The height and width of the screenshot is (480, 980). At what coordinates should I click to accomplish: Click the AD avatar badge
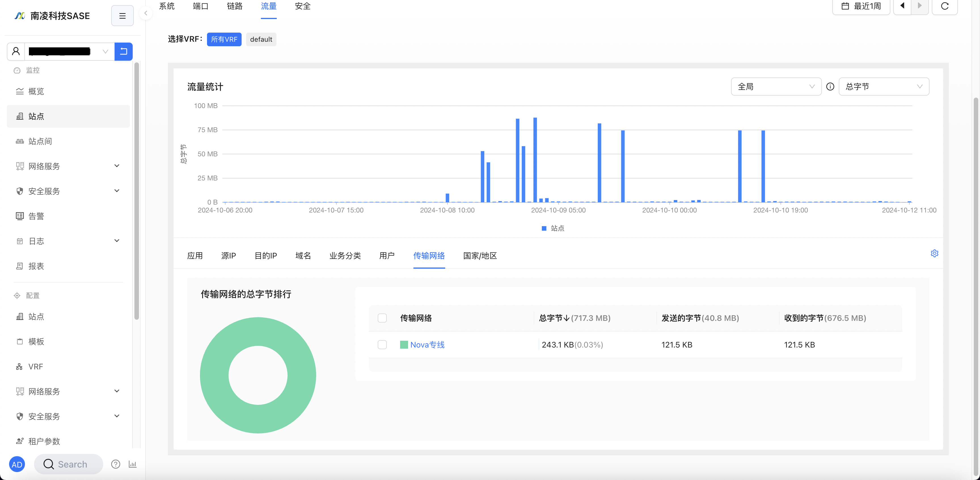click(x=17, y=464)
